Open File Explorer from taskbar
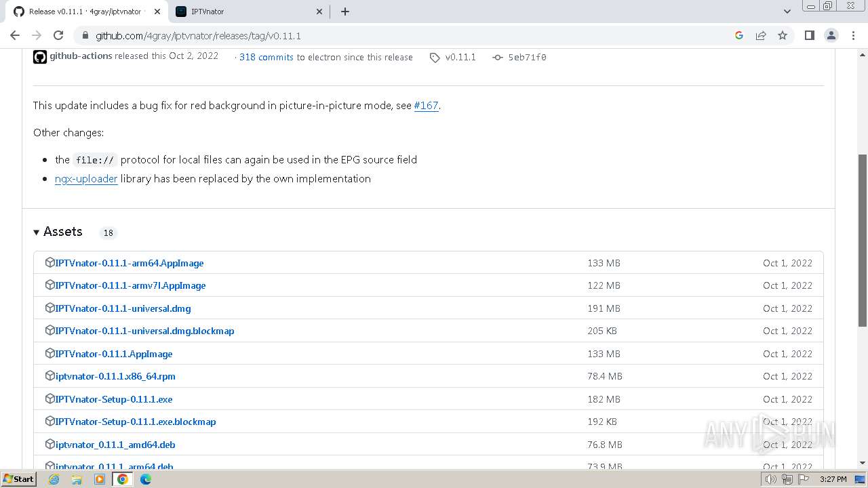Viewport: 868px width, 488px height. tap(77, 479)
